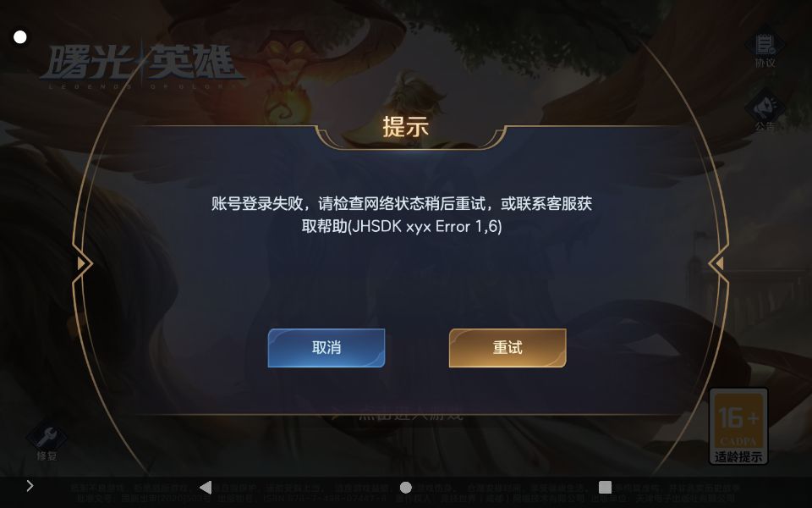Open the 协议 agreement icon
This screenshot has height=508, width=812.
[765, 49]
